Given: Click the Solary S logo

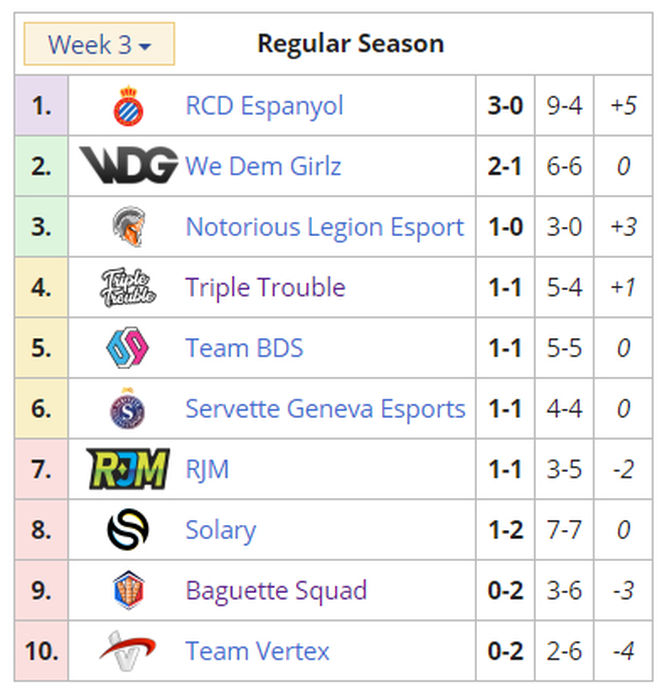Looking at the screenshot, I should pyautogui.click(x=128, y=529).
